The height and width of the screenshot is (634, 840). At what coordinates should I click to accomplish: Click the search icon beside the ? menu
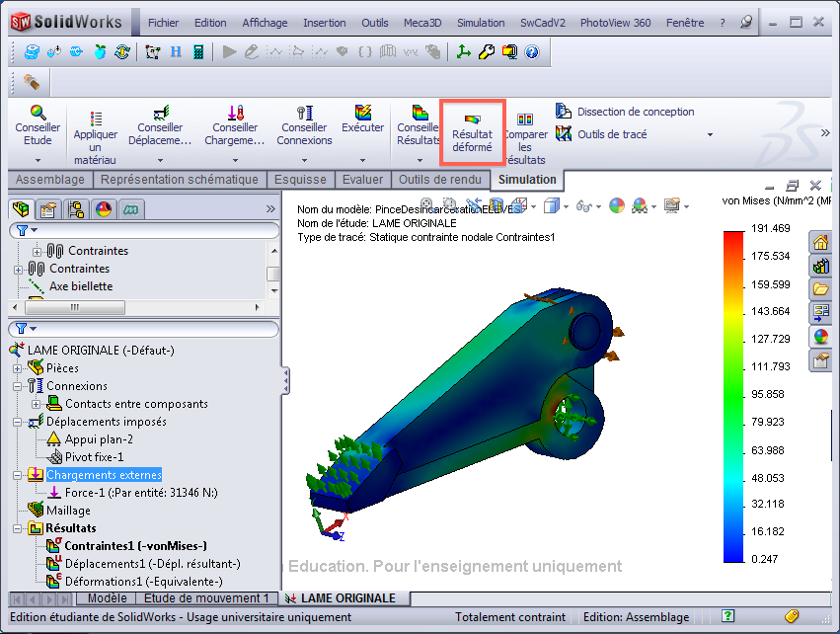pyautogui.click(x=746, y=23)
